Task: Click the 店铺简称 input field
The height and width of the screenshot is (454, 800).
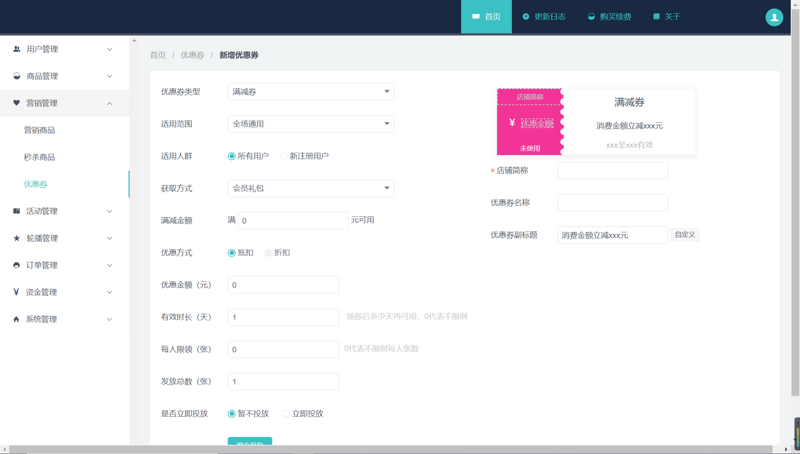Action: click(613, 170)
